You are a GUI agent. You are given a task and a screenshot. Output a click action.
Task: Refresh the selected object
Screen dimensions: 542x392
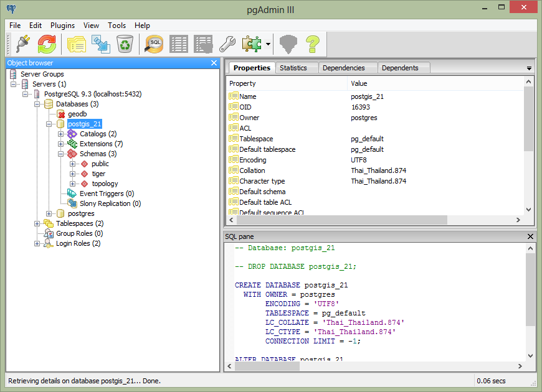click(47, 44)
